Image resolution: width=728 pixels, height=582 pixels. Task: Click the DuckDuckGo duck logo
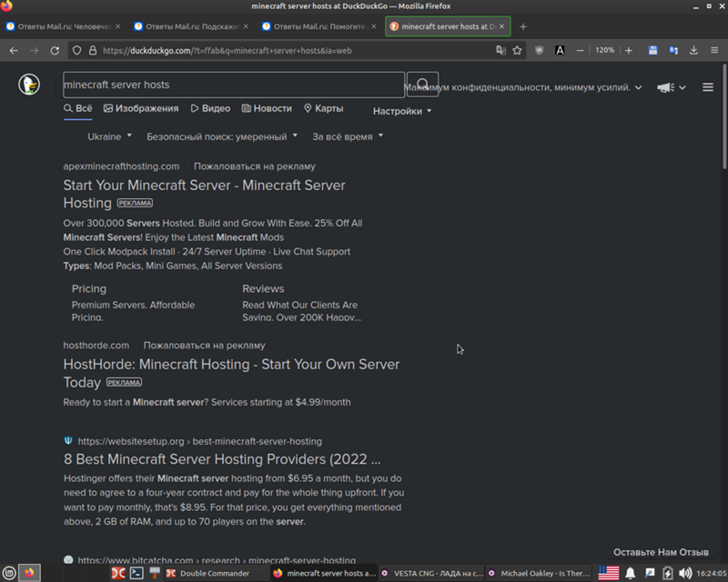click(x=29, y=85)
